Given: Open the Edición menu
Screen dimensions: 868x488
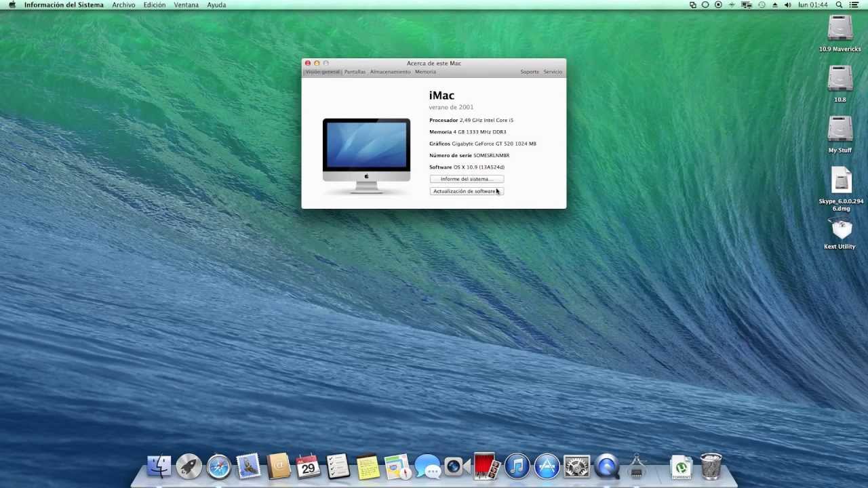Looking at the screenshot, I should 155,5.
